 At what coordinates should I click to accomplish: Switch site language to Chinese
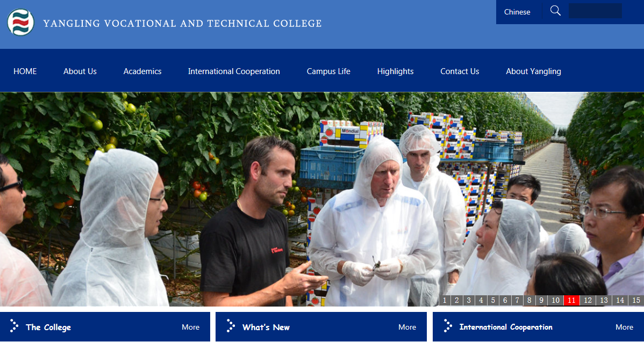(517, 12)
